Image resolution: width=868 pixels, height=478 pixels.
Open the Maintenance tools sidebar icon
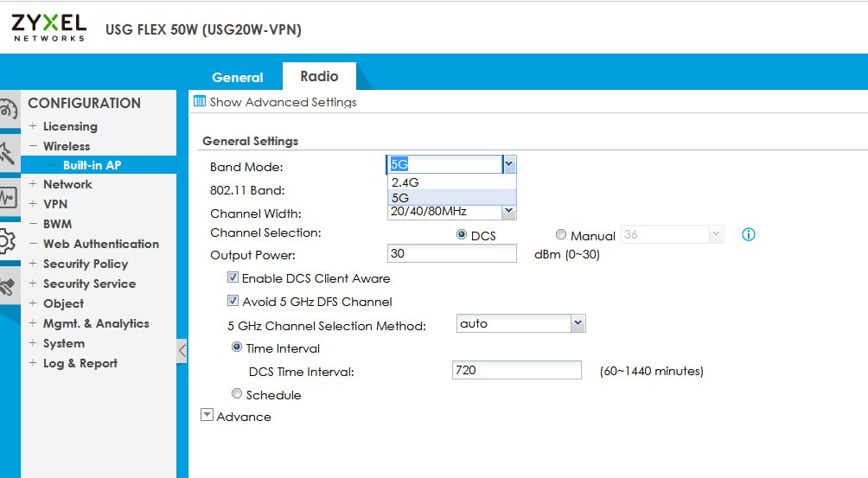[x=8, y=285]
